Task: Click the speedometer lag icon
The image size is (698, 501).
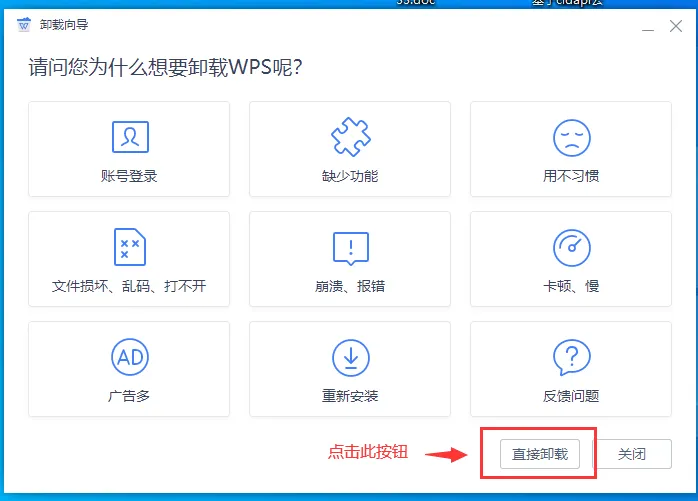Action: click(572, 248)
